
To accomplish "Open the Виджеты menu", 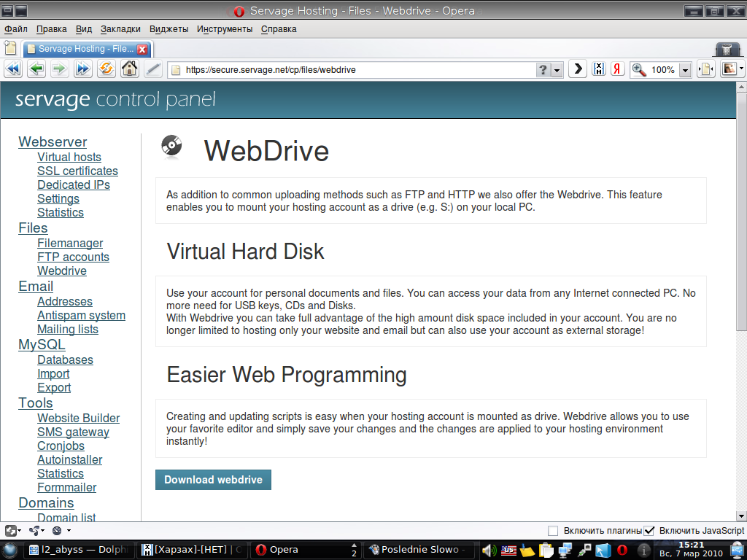I will 169,29.
